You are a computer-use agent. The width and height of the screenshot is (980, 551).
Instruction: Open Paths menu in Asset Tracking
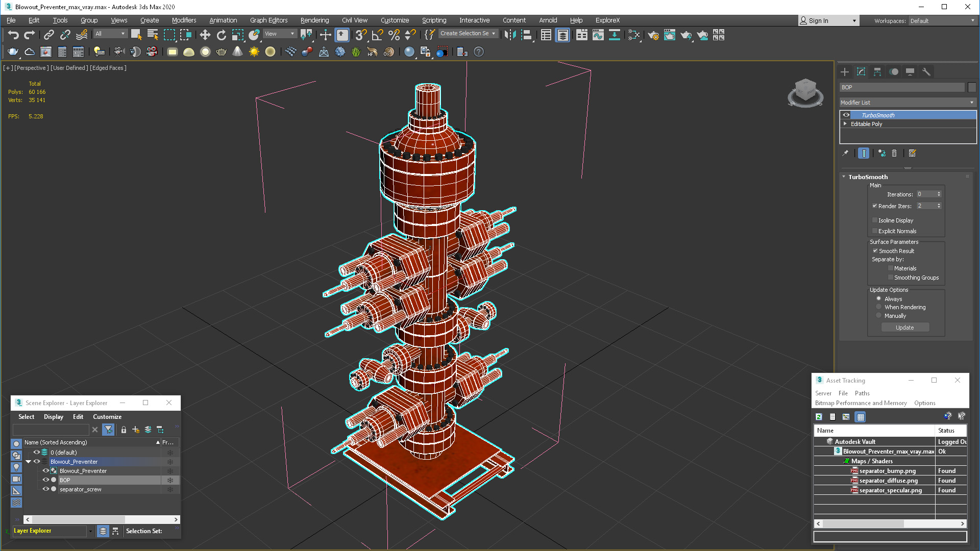(x=862, y=393)
